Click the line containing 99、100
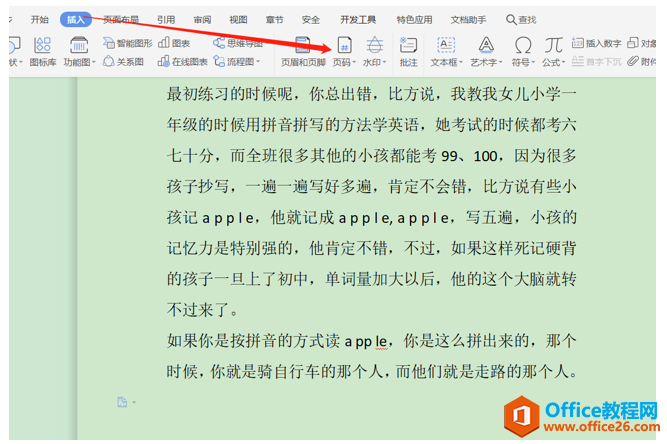This screenshot has height=444, width=667. [371, 156]
